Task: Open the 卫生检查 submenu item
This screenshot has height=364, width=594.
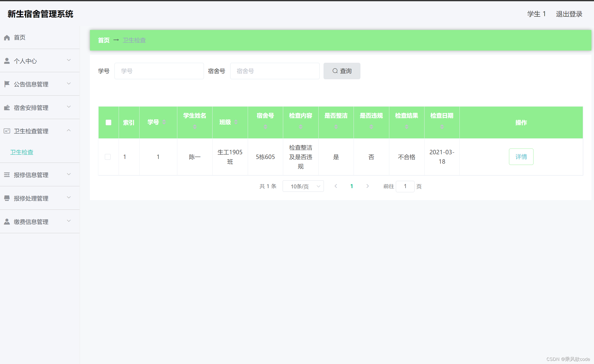Action: 22,152
